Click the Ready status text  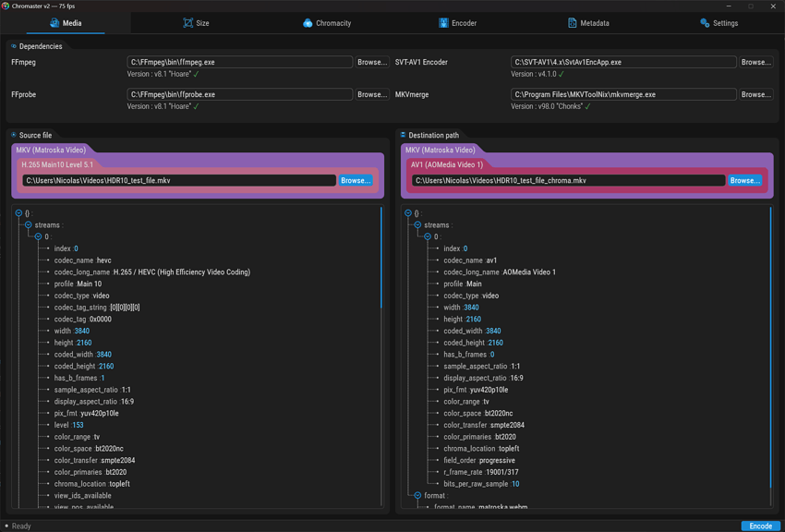click(21, 526)
